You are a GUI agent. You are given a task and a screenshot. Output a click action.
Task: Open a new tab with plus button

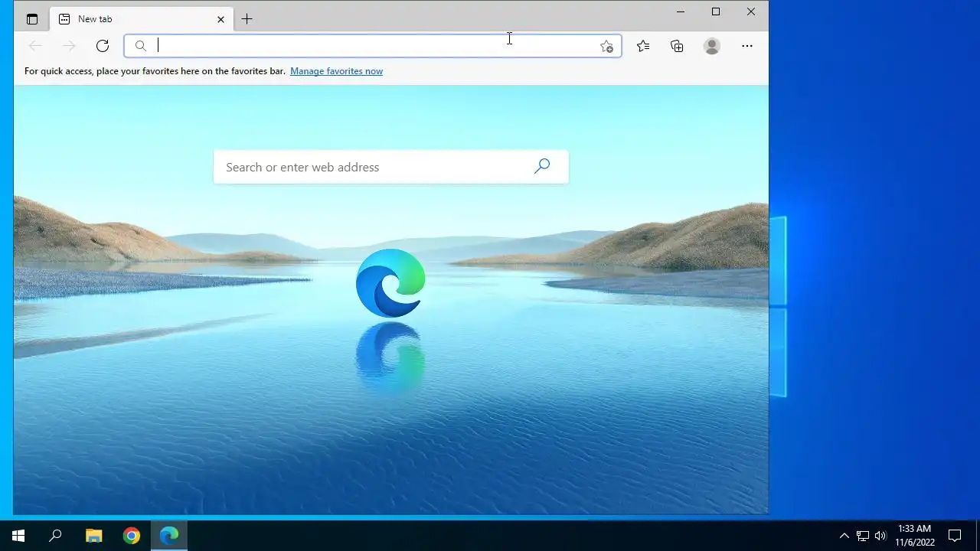coord(247,19)
